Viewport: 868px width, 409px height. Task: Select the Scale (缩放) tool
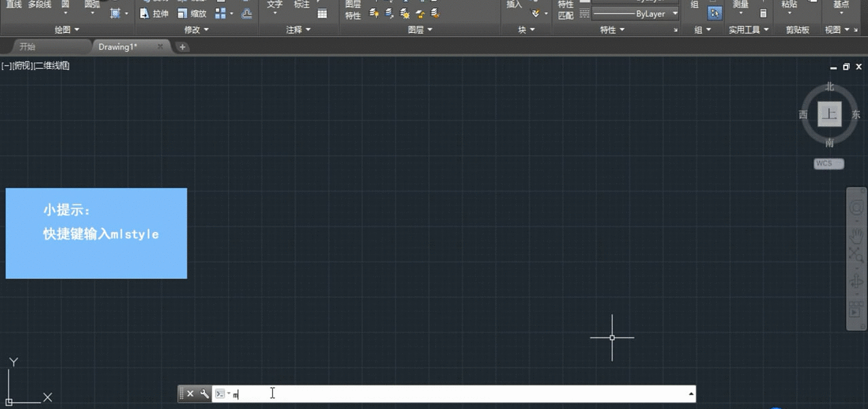[192, 14]
